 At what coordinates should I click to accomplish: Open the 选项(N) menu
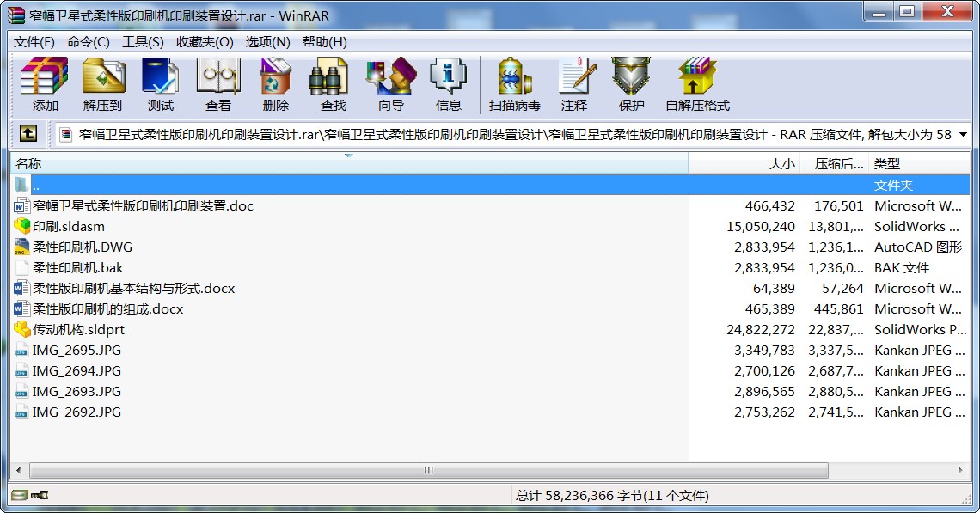[267, 42]
